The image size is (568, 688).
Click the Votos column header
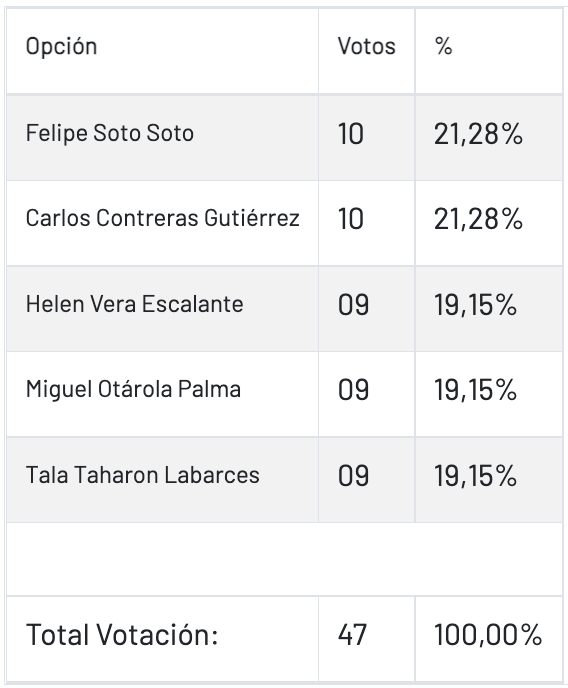[367, 46]
